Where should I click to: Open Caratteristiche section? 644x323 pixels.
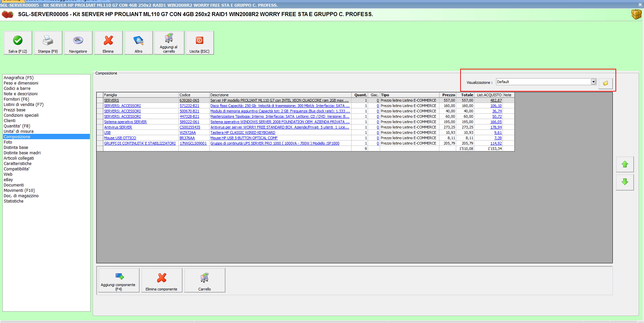click(x=17, y=163)
